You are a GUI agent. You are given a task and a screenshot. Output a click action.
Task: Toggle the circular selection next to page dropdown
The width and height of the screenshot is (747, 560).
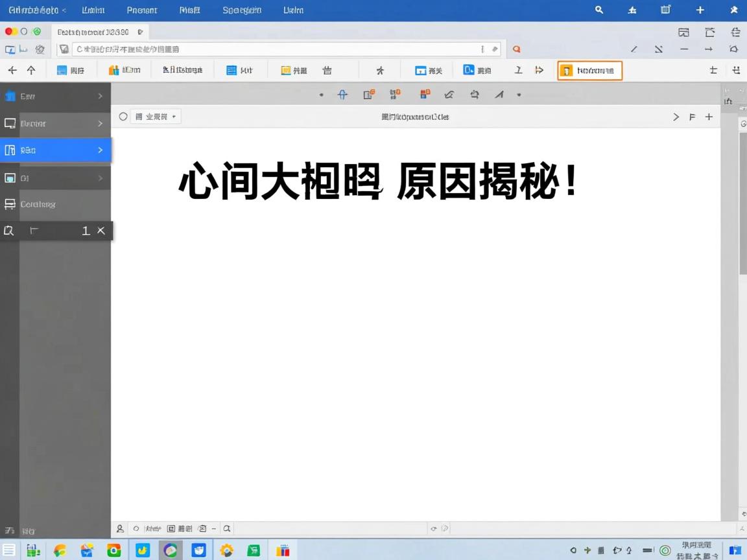(x=123, y=117)
